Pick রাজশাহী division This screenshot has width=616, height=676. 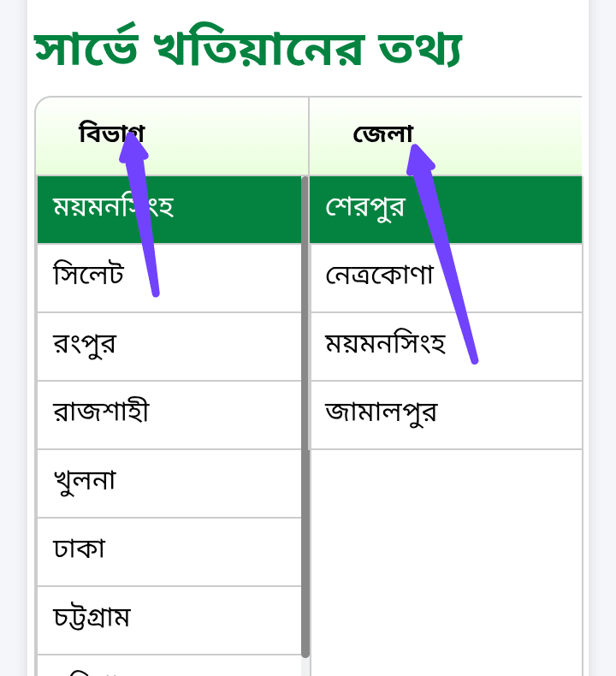[x=169, y=414]
